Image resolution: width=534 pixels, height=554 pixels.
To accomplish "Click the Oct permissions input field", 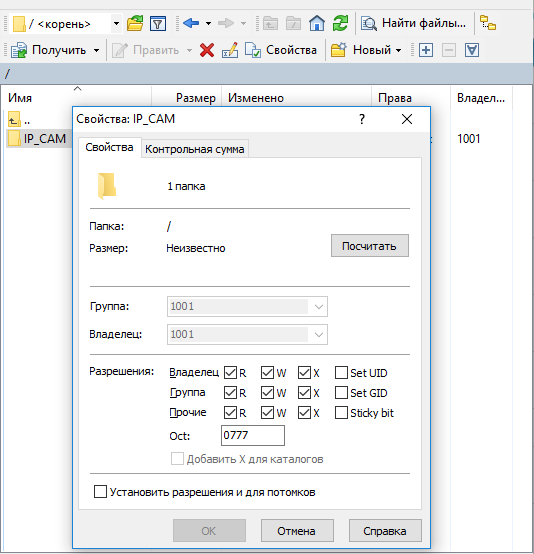I will 253,435.
